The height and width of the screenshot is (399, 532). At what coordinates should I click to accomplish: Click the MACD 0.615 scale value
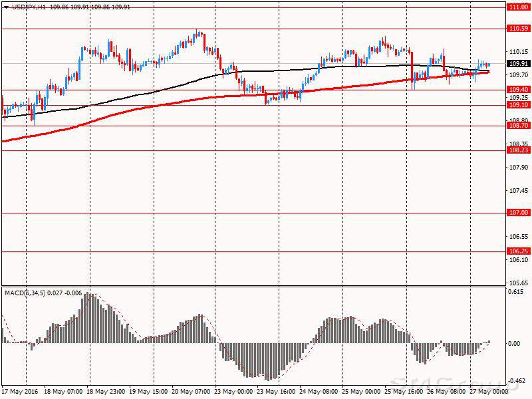pos(516,291)
